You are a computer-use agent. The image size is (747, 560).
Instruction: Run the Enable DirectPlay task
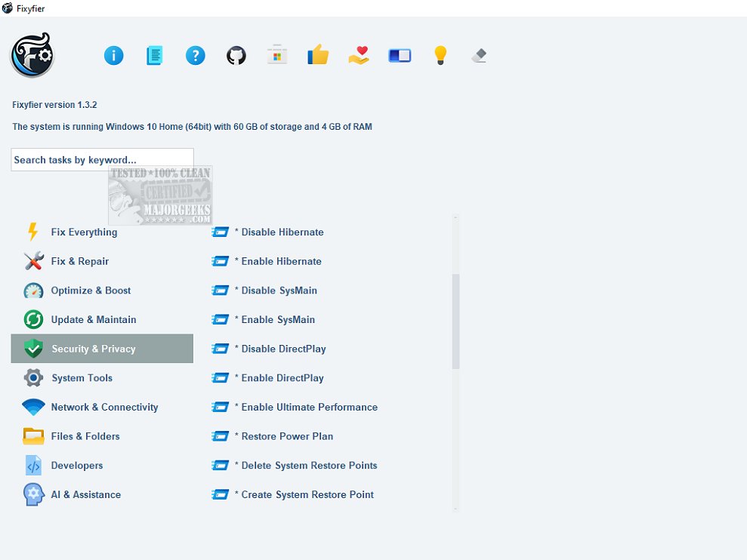click(279, 377)
